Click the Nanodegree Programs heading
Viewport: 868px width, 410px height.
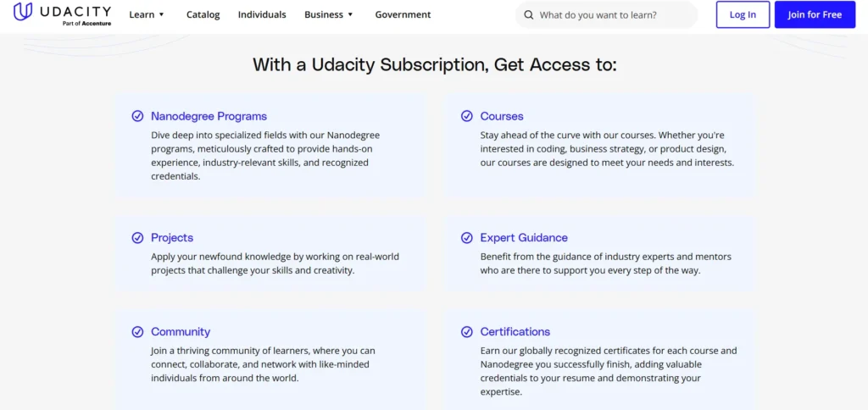coord(209,117)
